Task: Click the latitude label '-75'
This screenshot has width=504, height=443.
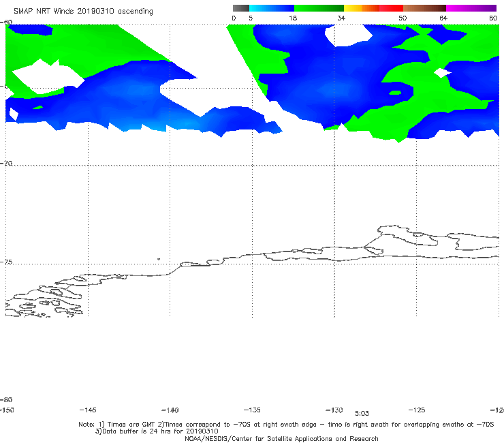Action: click(x=6, y=262)
